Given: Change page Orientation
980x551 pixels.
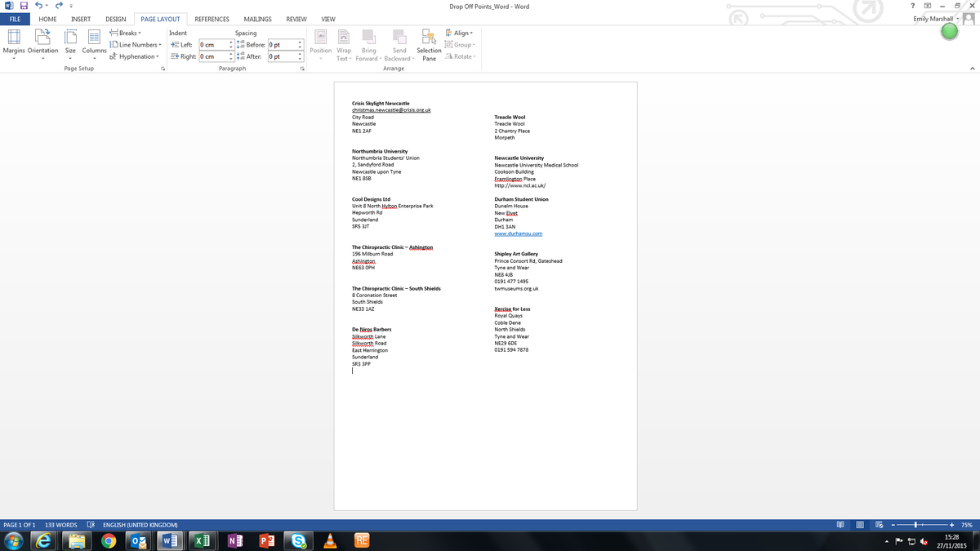Looking at the screenshot, I should pyautogui.click(x=42, y=46).
